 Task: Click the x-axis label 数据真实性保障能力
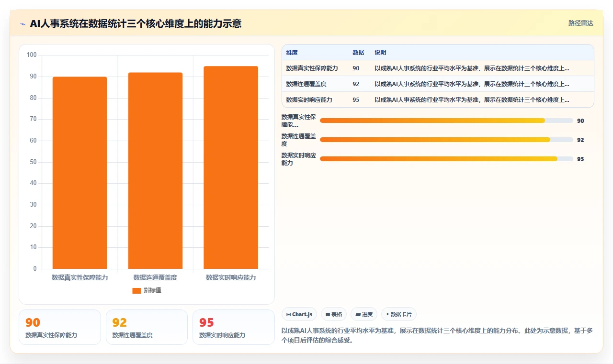(79, 277)
